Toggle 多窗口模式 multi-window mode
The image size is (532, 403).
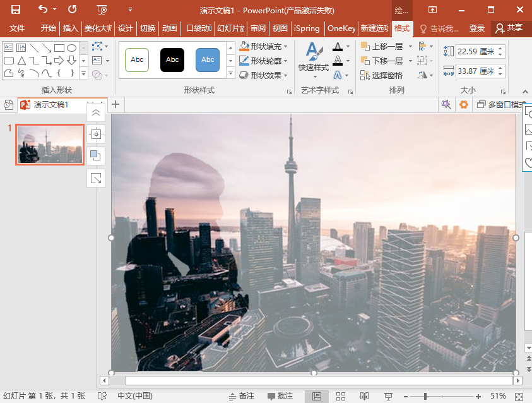click(502, 105)
